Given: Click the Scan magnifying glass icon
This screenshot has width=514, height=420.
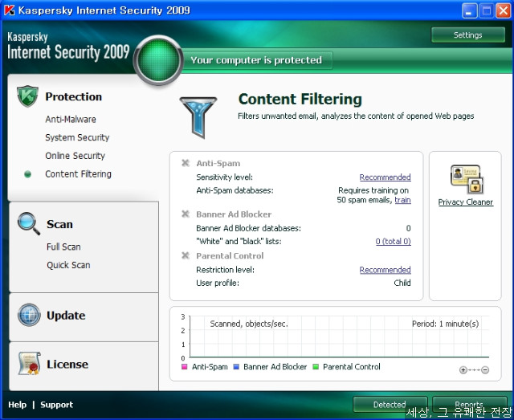Looking at the screenshot, I should [x=29, y=223].
